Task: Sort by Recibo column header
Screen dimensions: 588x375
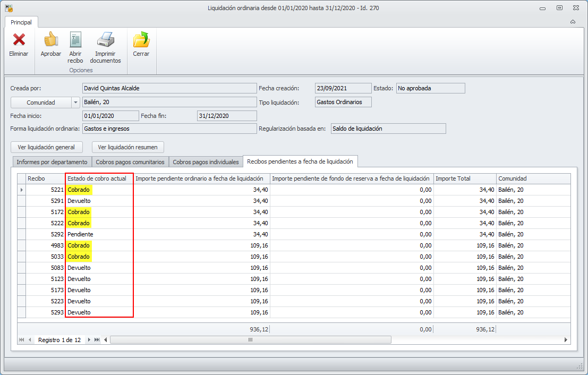Action: tap(45, 178)
